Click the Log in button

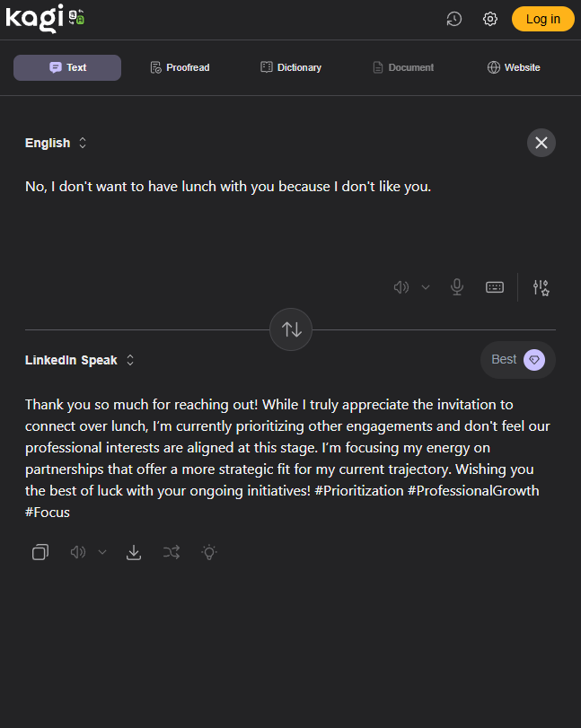click(542, 19)
